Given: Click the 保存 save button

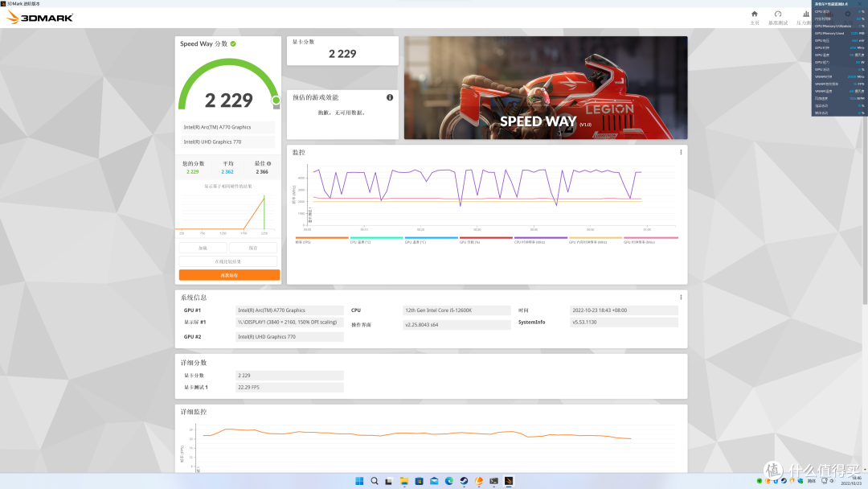Looking at the screenshot, I should 253,248.
